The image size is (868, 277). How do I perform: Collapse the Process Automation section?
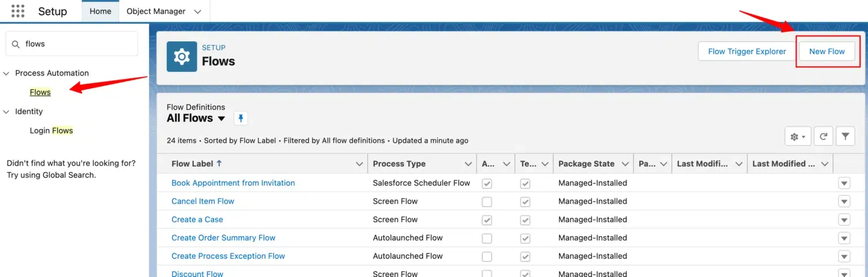click(x=6, y=73)
